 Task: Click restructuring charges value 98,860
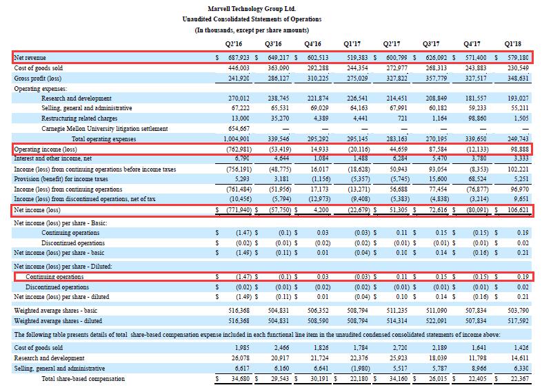[476, 118]
